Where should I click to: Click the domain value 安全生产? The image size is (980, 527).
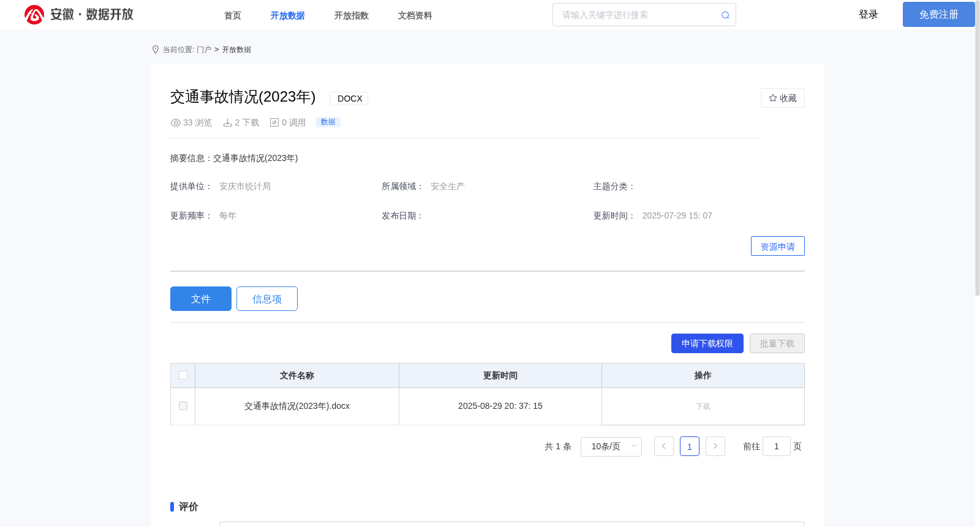(x=448, y=186)
